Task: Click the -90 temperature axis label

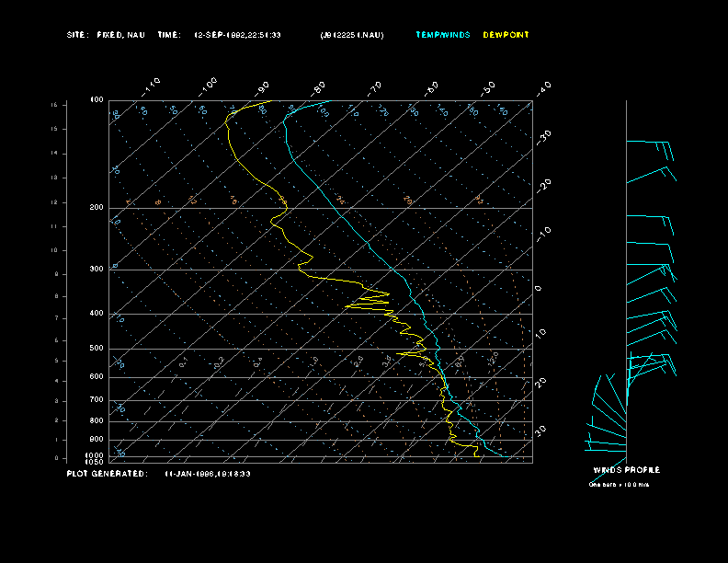Action: (x=263, y=87)
